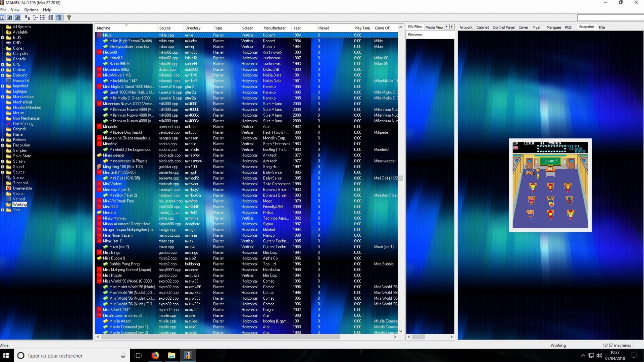Viewport: 644px width, 362px height.
Task: Toggle the software area toolbar icon
Action: click(9, 17)
